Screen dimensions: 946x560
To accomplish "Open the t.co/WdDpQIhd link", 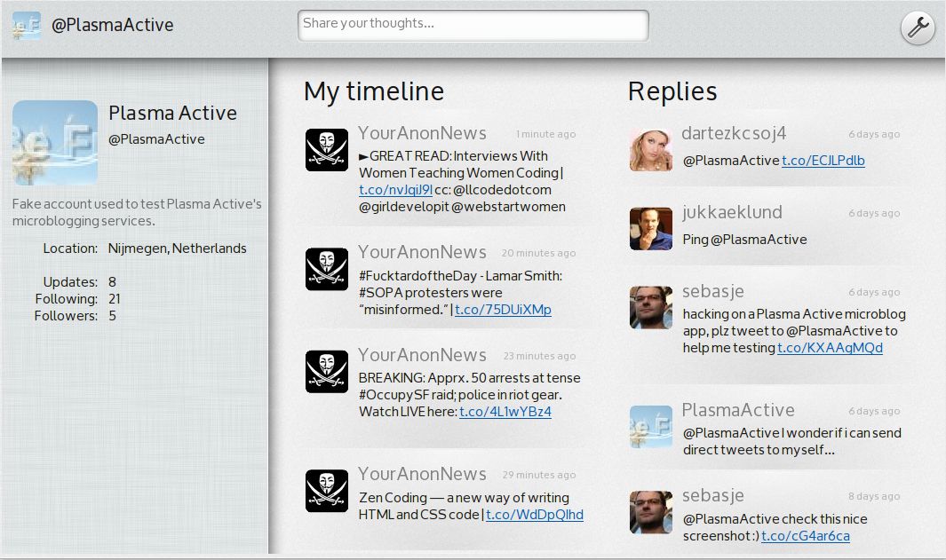I will [535, 515].
